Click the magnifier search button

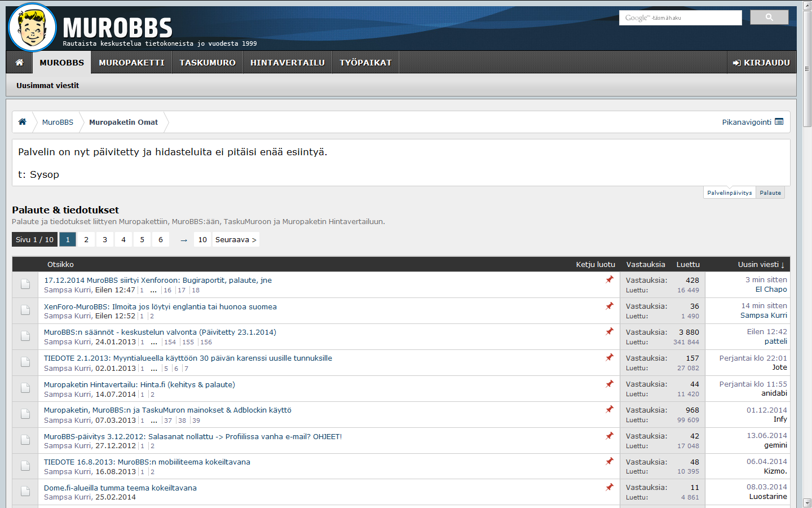coord(769,17)
